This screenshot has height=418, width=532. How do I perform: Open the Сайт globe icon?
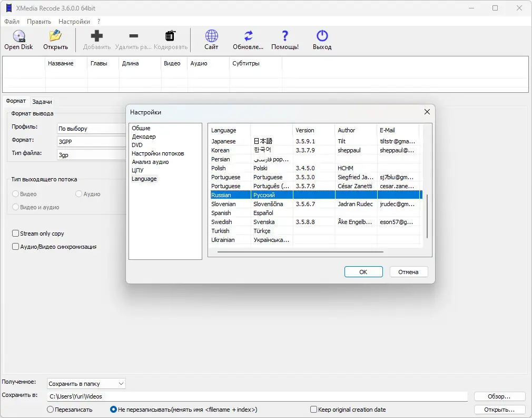(x=211, y=36)
